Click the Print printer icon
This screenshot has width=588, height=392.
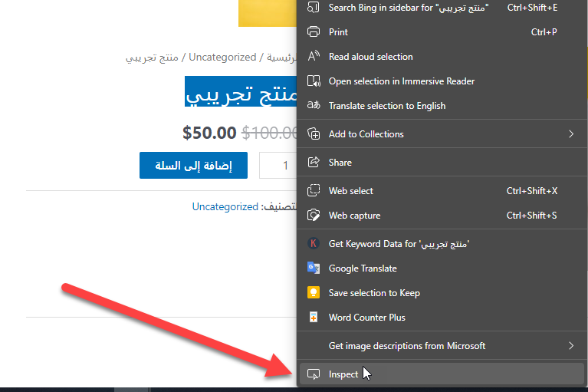pos(313,32)
